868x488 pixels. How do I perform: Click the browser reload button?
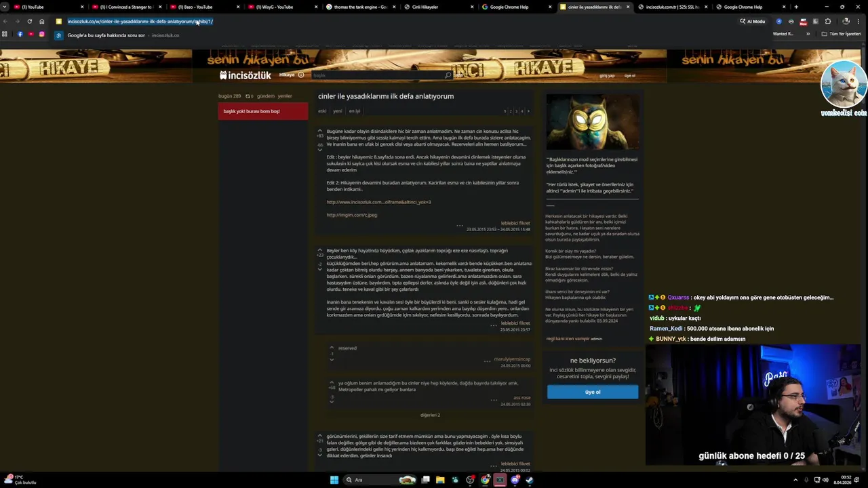[29, 21]
